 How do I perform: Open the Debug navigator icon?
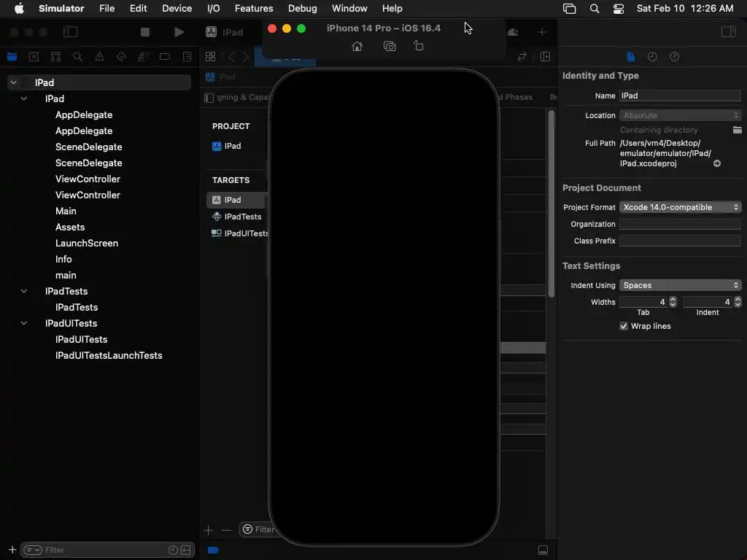144,57
